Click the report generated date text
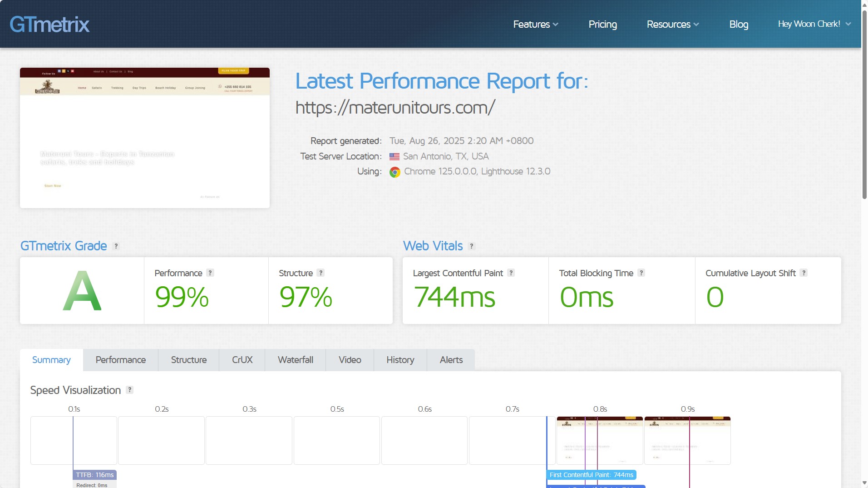Image resolution: width=868 pixels, height=488 pixels. pos(461,141)
